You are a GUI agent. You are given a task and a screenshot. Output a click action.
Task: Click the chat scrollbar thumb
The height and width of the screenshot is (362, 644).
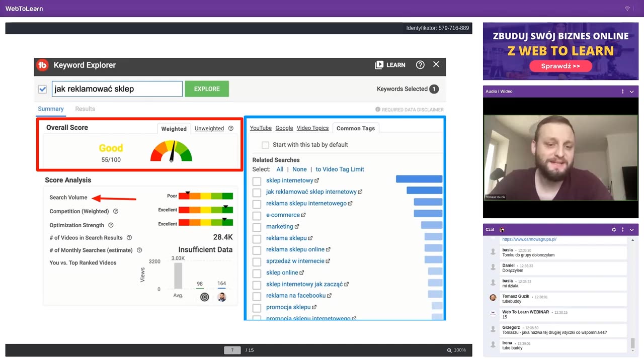pos(632,344)
